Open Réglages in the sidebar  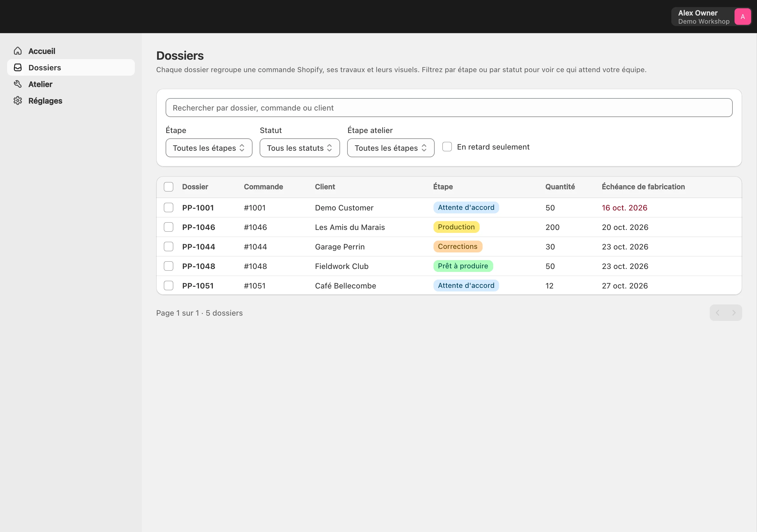tap(71, 100)
